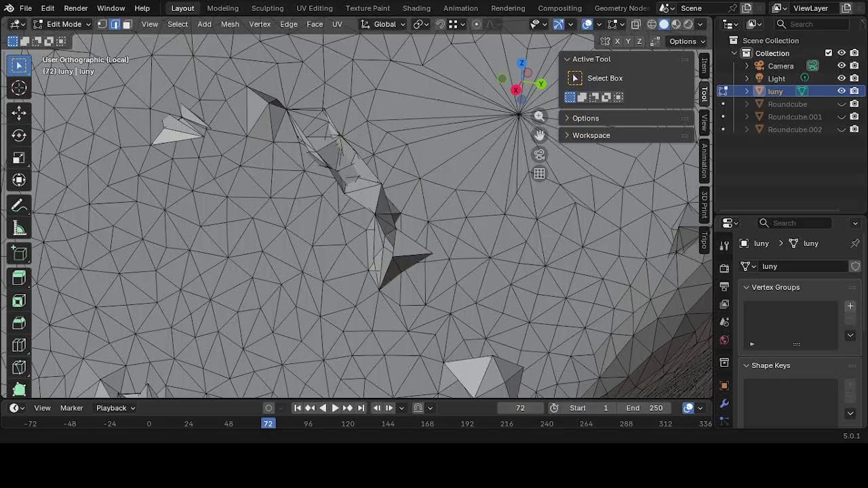The image size is (868, 488).
Task: Collapse the Shape Keys panel
Action: coord(747,365)
